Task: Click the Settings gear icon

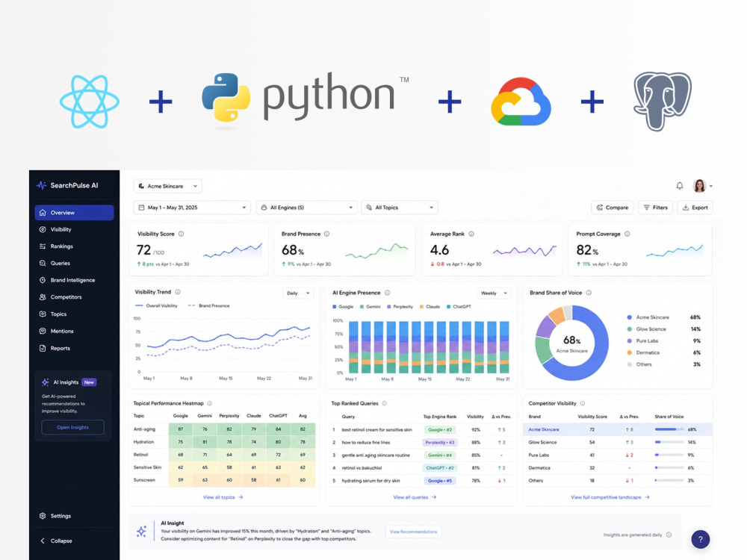Action: 43,516
